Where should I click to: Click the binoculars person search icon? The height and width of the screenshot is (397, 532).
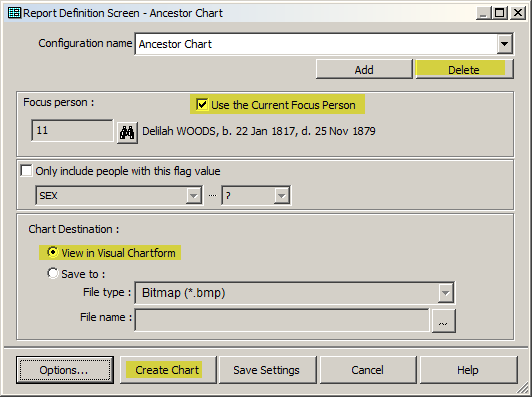128,133
